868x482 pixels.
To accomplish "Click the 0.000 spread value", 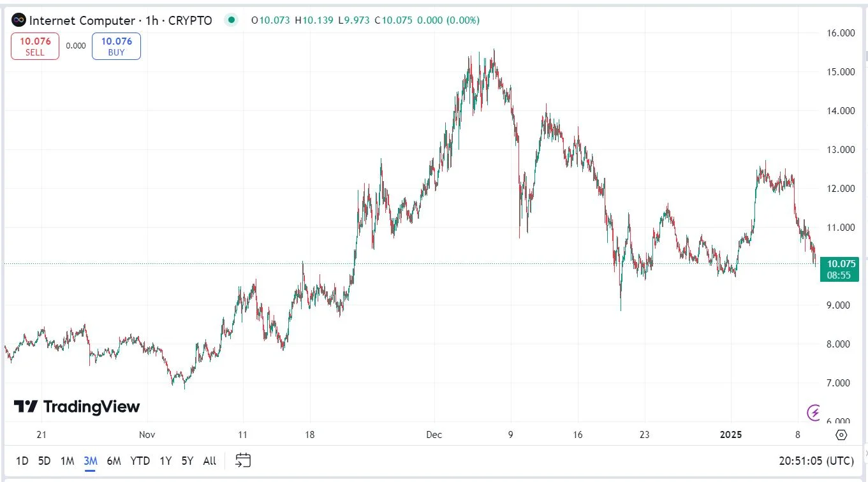I will [75, 46].
